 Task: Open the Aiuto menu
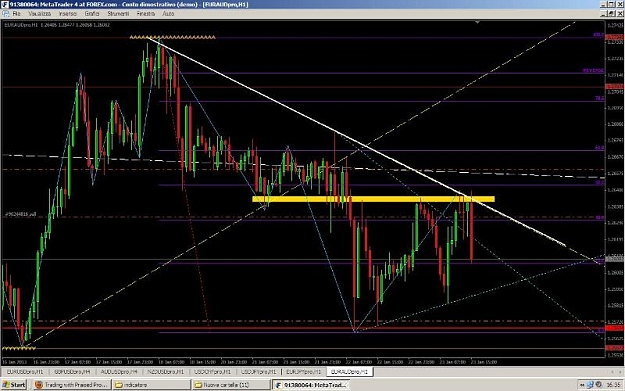(x=168, y=14)
